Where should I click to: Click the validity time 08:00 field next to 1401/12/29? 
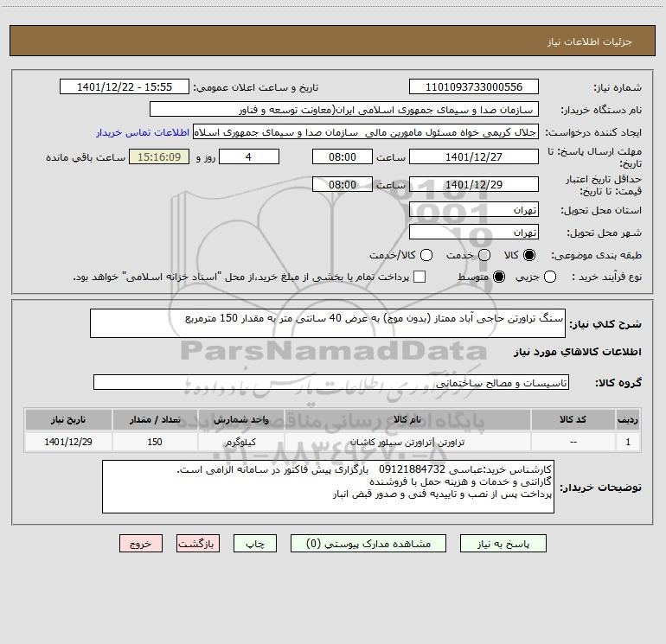343,184
